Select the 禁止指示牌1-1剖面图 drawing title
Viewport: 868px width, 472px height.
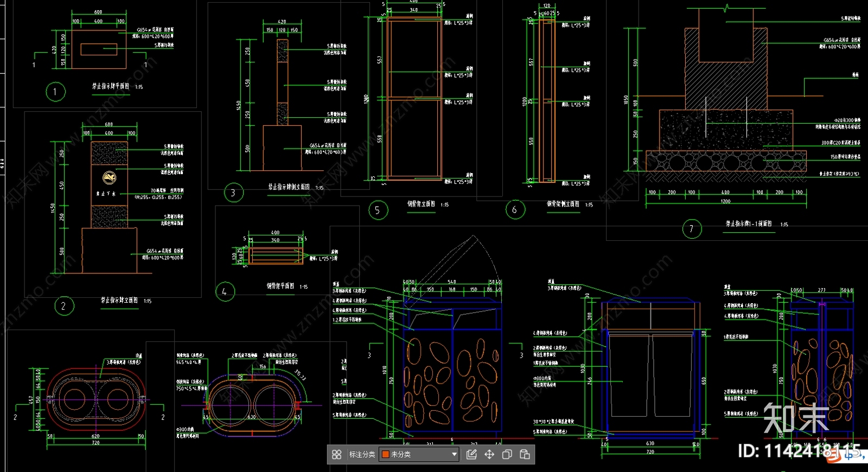(x=749, y=224)
